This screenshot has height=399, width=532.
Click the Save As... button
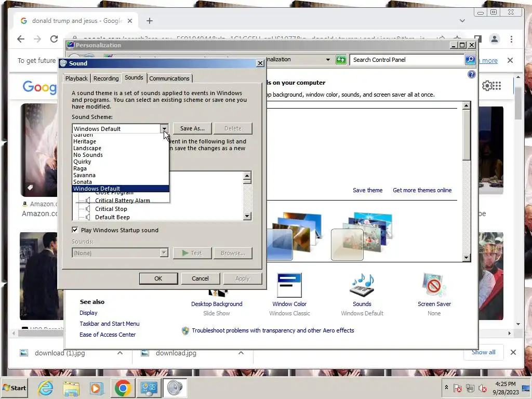(192, 129)
